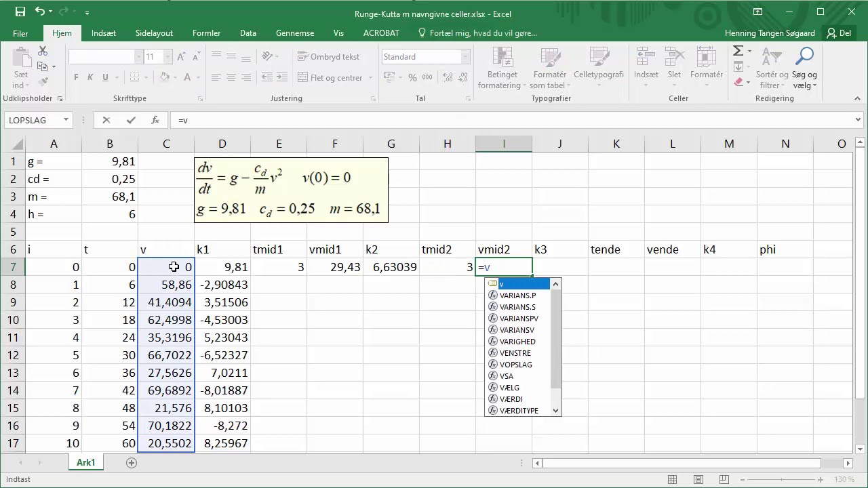
Task: Open the Name Box dropdown showing LOPSLAG
Action: coord(66,120)
